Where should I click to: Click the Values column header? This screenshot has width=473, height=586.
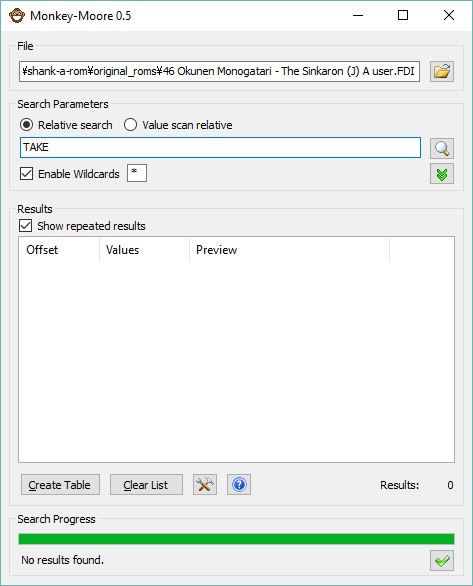[145, 250]
